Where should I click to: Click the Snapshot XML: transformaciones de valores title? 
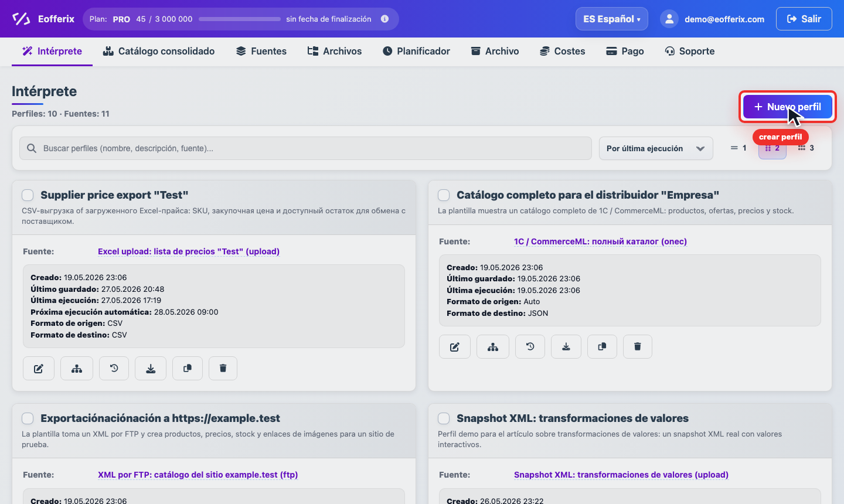click(x=573, y=418)
